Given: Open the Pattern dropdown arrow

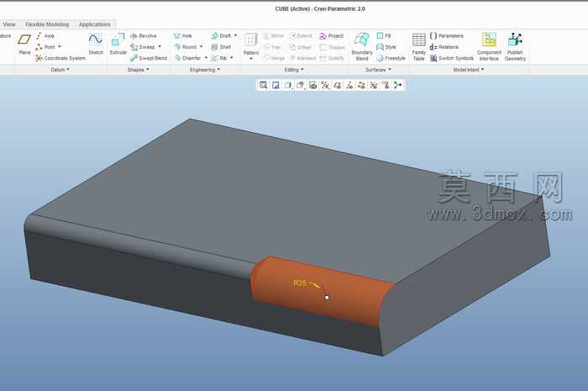Looking at the screenshot, I should 251,59.
